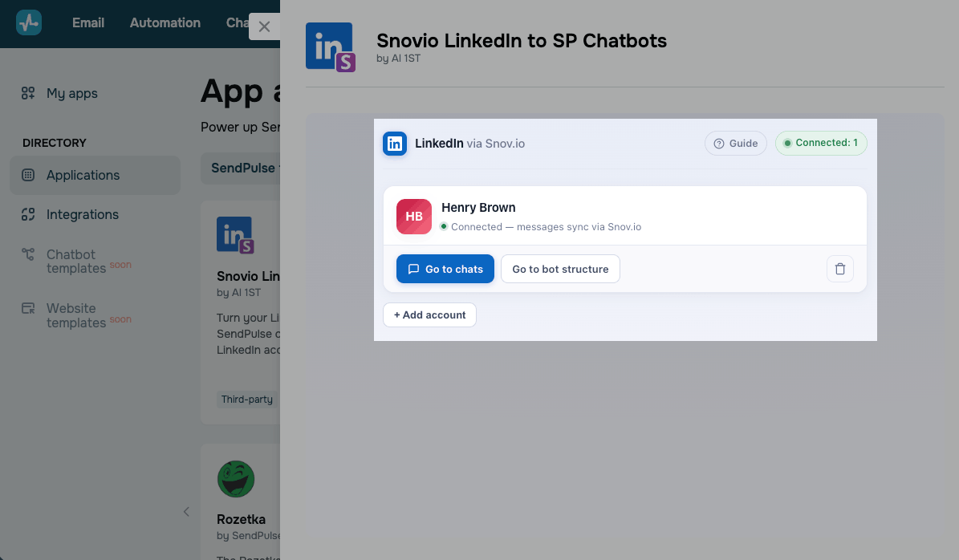Collapse the sidebar with the chevron

[x=186, y=512]
